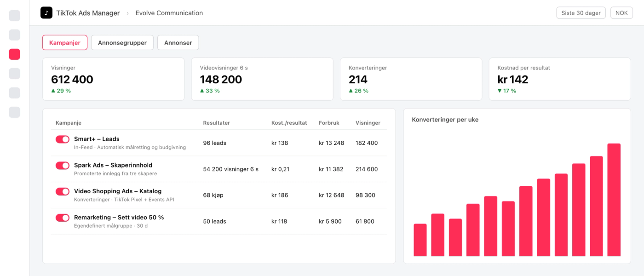Disable the Spark Ads – Skaperinnhold campaign switch
This screenshot has width=644, height=276.
point(63,165)
